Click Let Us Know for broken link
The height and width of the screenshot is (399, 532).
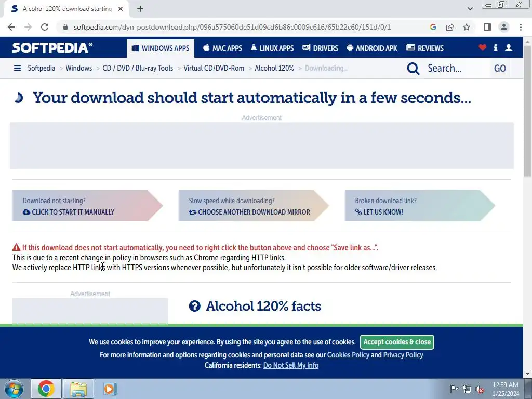[420, 206]
